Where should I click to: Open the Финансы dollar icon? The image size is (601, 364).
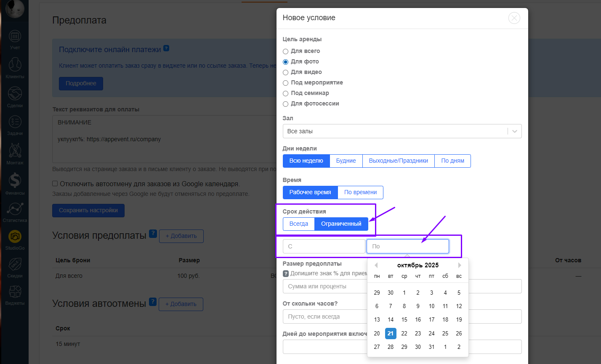point(15,182)
